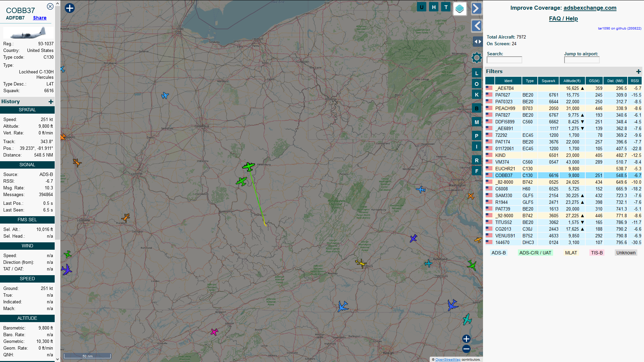The width and height of the screenshot is (644, 362).
Task: Toggle the L map option button
Action: (x=477, y=73)
